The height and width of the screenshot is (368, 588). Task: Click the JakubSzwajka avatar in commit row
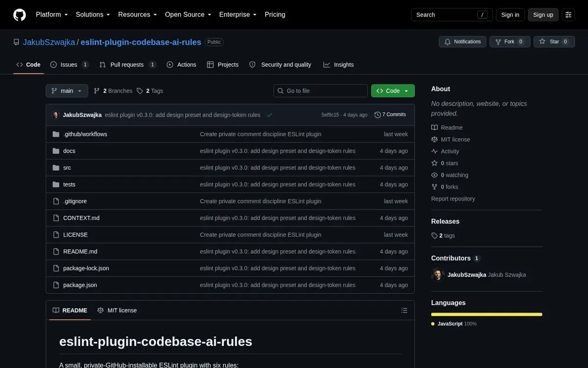click(x=56, y=115)
